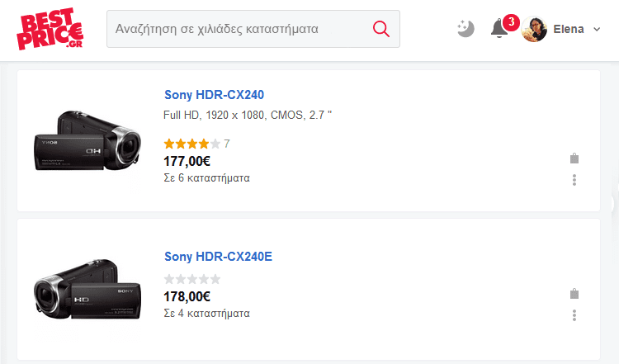The image size is (619, 364).
Task: Click the 177,00€ price
Action: 187,161
